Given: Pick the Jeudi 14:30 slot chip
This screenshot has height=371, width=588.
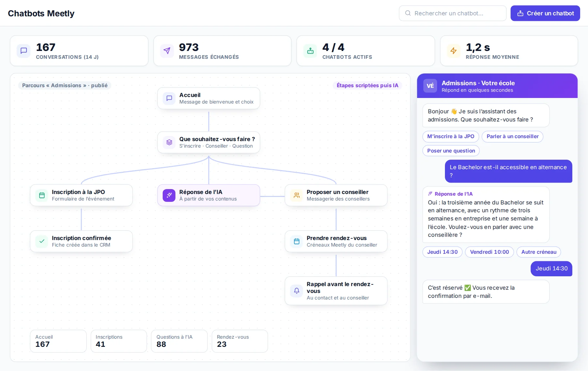Looking at the screenshot, I should [443, 252].
